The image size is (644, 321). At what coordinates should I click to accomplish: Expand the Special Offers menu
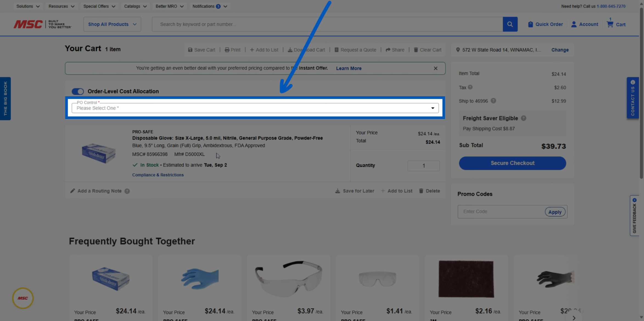click(99, 6)
